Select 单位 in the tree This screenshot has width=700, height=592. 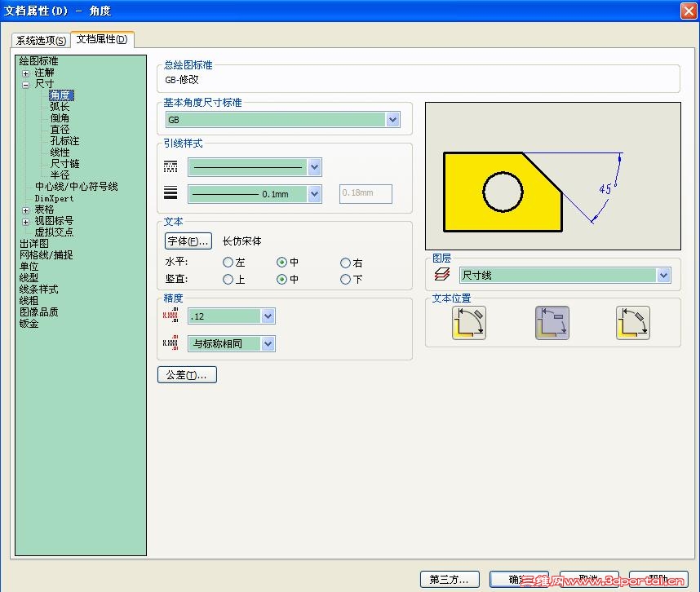click(29, 267)
